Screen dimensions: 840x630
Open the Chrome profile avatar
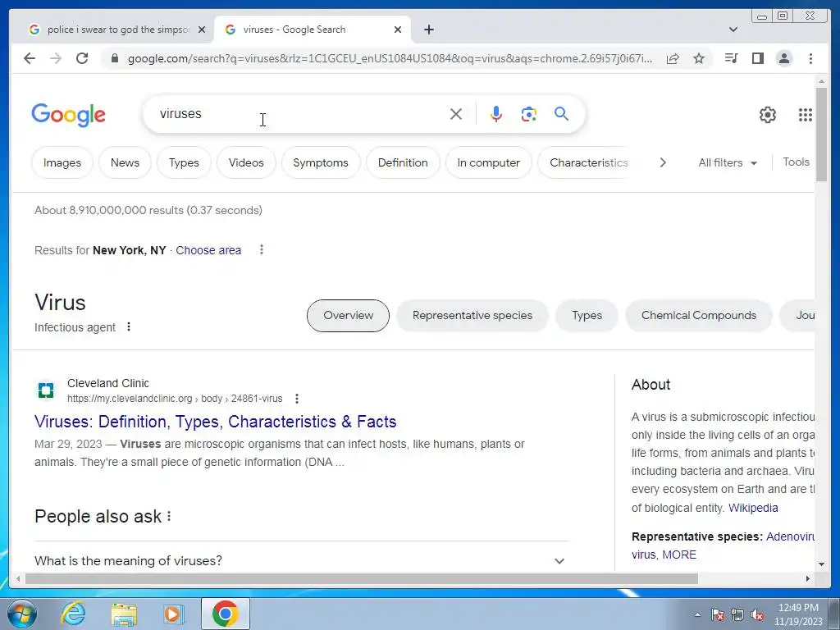point(783,58)
